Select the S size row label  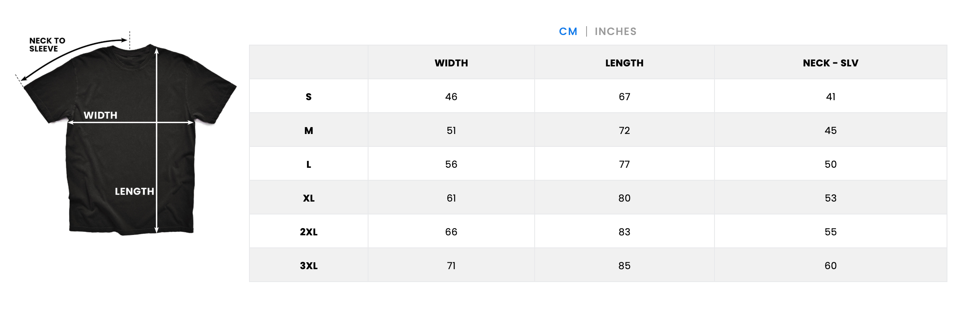click(309, 97)
